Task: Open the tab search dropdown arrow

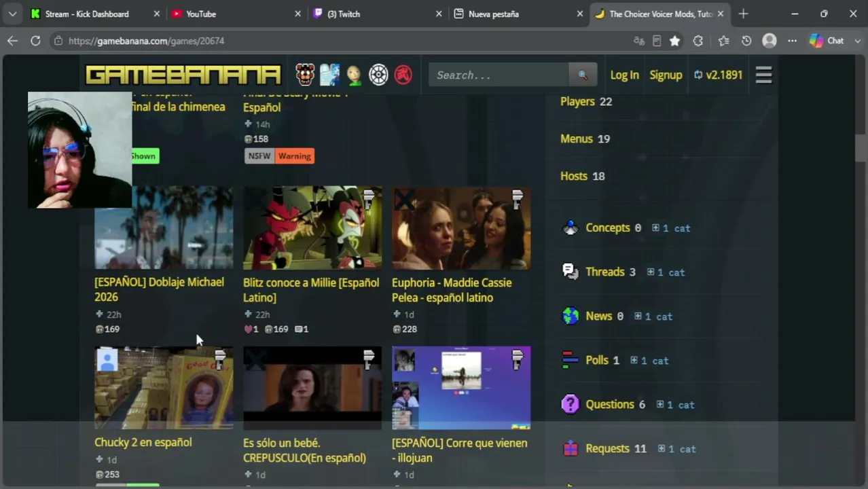Action: (12, 14)
